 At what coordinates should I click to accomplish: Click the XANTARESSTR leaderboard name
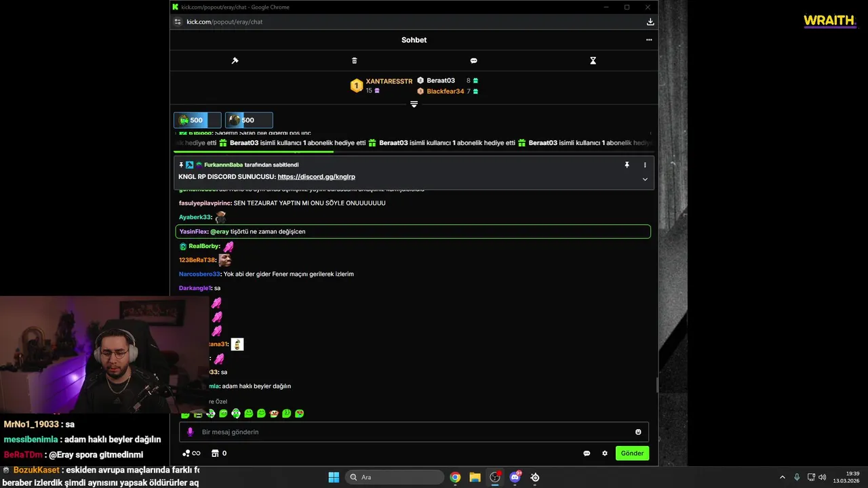point(389,81)
